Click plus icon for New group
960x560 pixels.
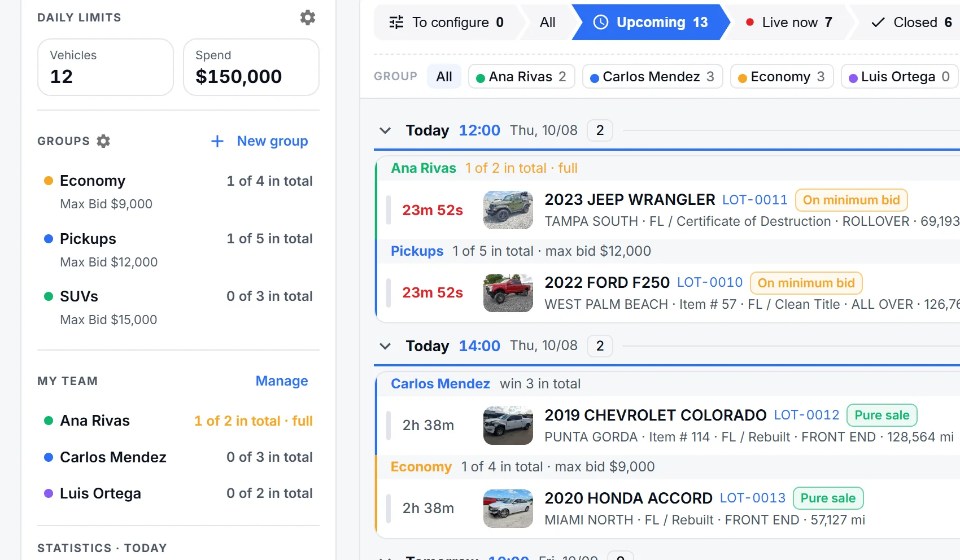click(217, 141)
